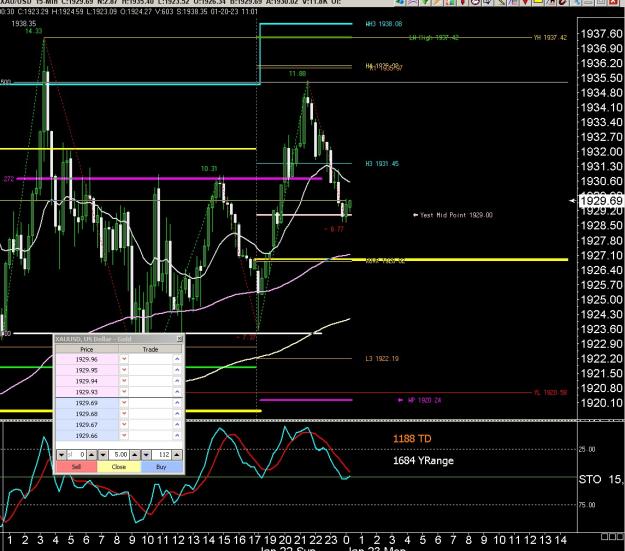Click the yellow Close button

point(119,467)
